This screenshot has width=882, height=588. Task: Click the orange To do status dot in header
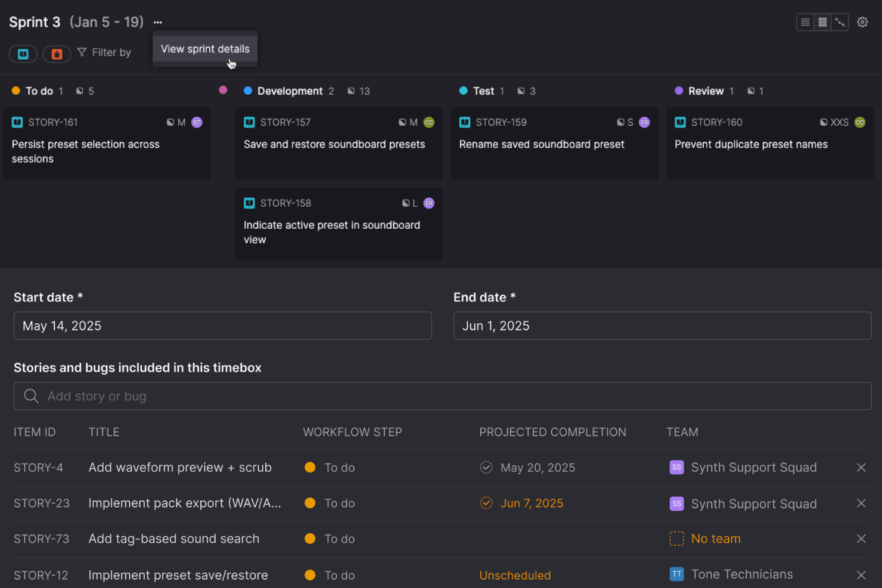pos(16,91)
